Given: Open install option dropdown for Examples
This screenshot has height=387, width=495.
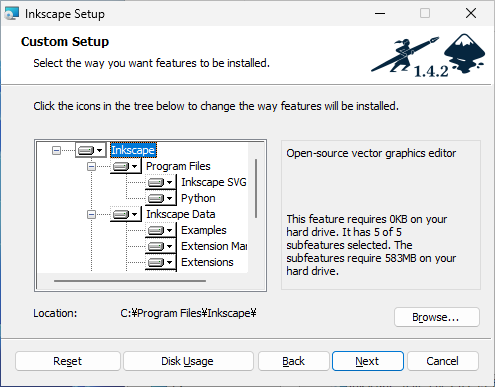Looking at the screenshot, I should pyautogui.click(x=161, y=230).
